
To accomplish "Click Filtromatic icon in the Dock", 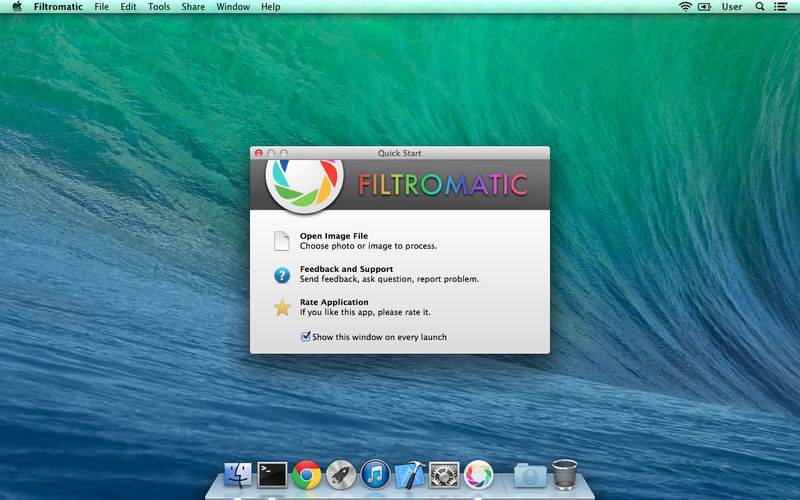I will (x=479, y=475).
